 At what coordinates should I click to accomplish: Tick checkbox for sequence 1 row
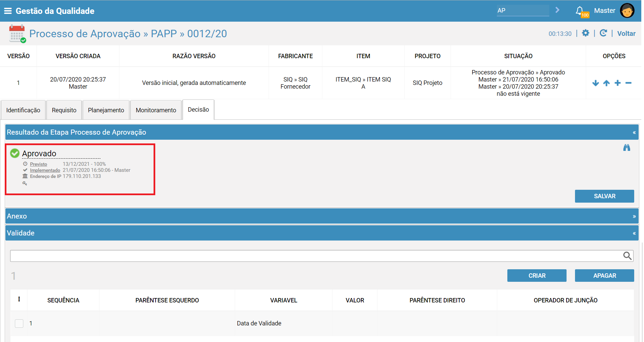[x=19, y=323]
